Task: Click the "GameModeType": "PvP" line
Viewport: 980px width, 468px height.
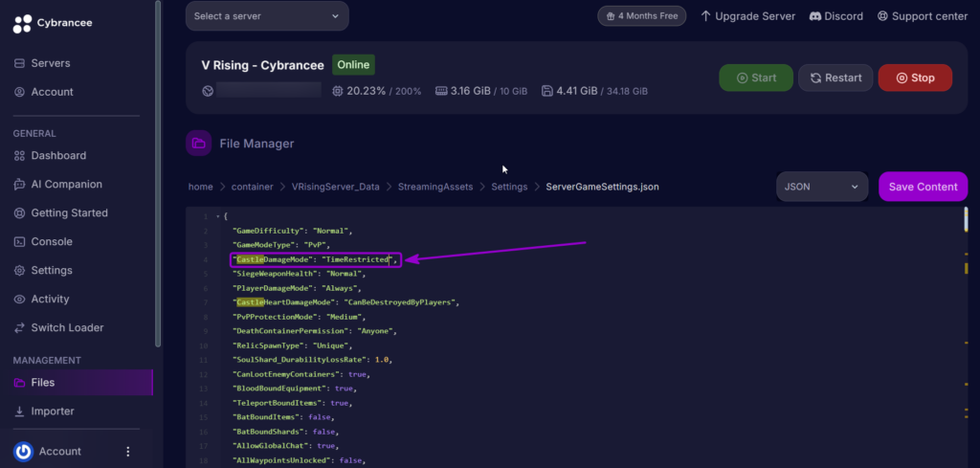Action: tap(280, 245)
